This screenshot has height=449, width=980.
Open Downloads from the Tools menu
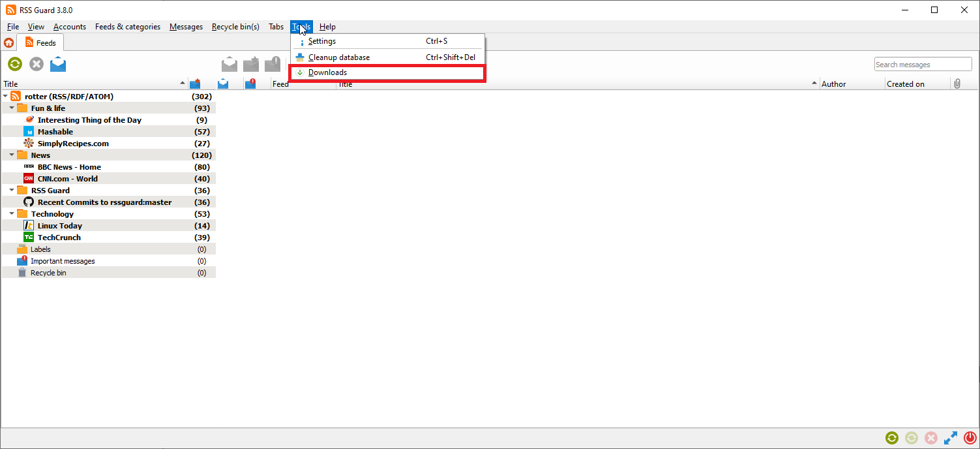click(x=327, y=72)
